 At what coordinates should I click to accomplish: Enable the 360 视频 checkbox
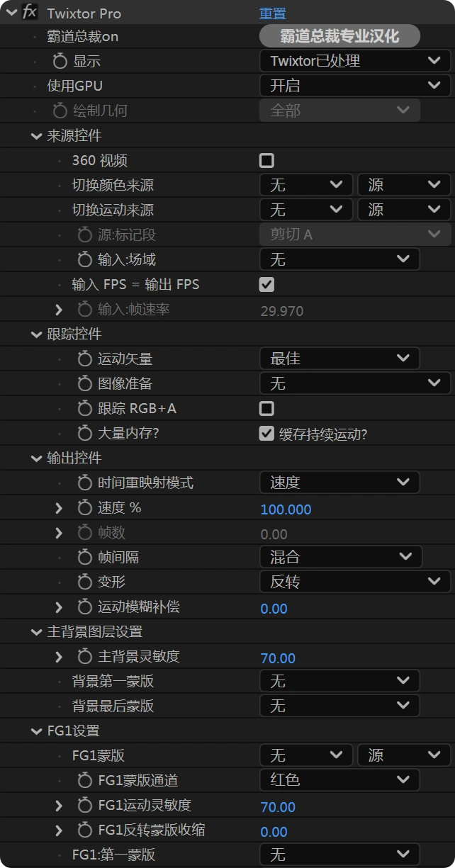pos(266,160)
